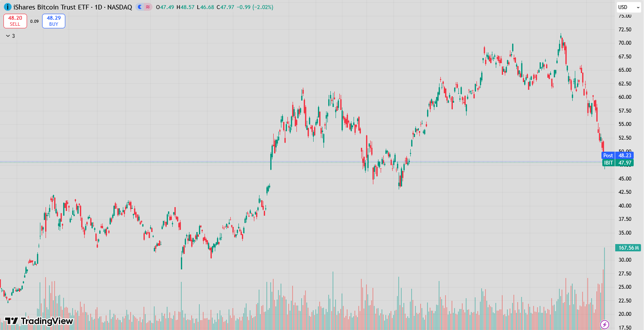The width and height of the screenshot is (644, 330).
Task: Click 25.00 on the price axis
Action: point(625,287)
